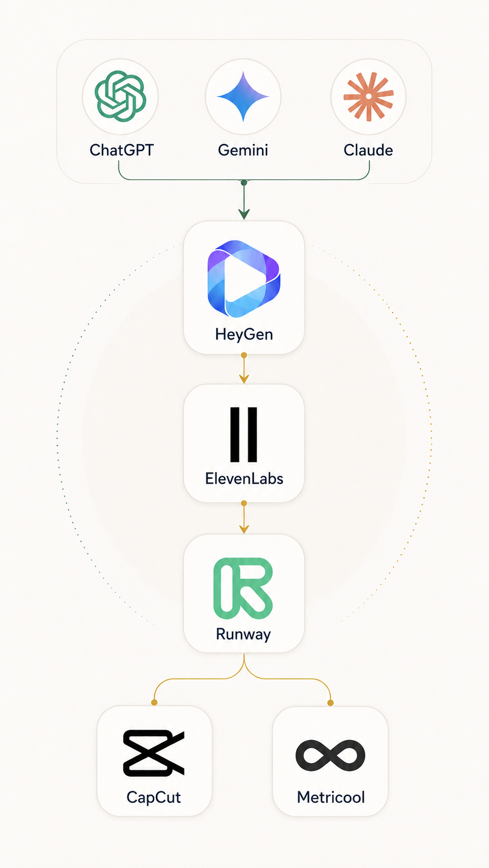The width and height of the screenshot is (489, 868).
Task: Open the green Runway logo
Action: pyautogui.click(x=243, y=588)
